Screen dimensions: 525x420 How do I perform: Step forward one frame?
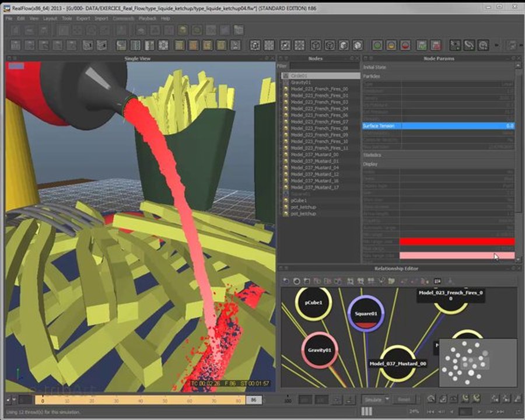[489, 411]
